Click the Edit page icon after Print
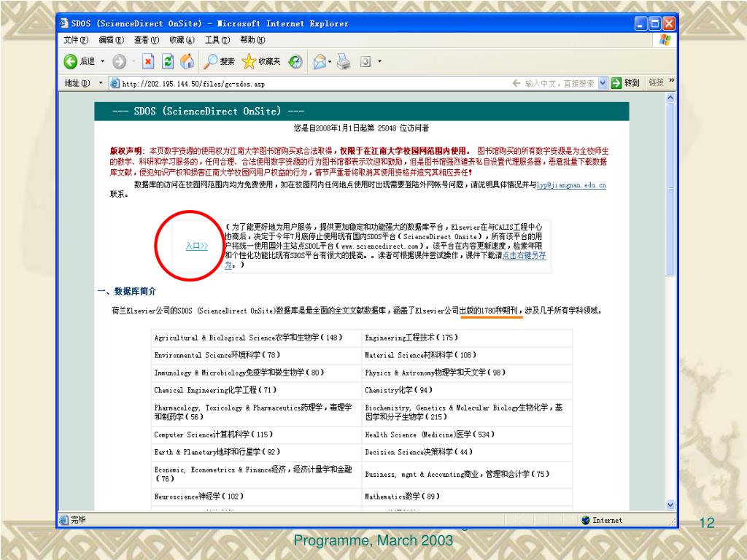This screenshot has height=560, width=747. click(365, 61)
